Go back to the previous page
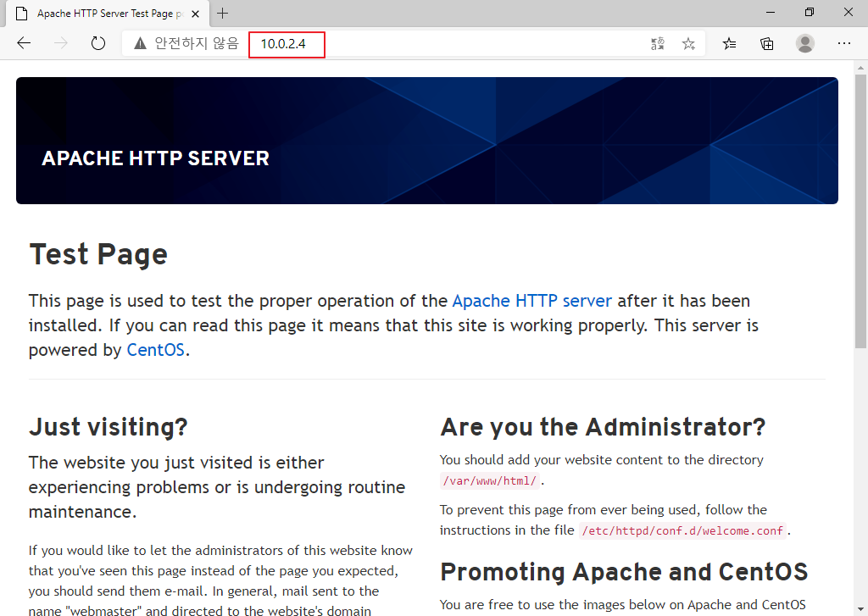 pos(24,43)
